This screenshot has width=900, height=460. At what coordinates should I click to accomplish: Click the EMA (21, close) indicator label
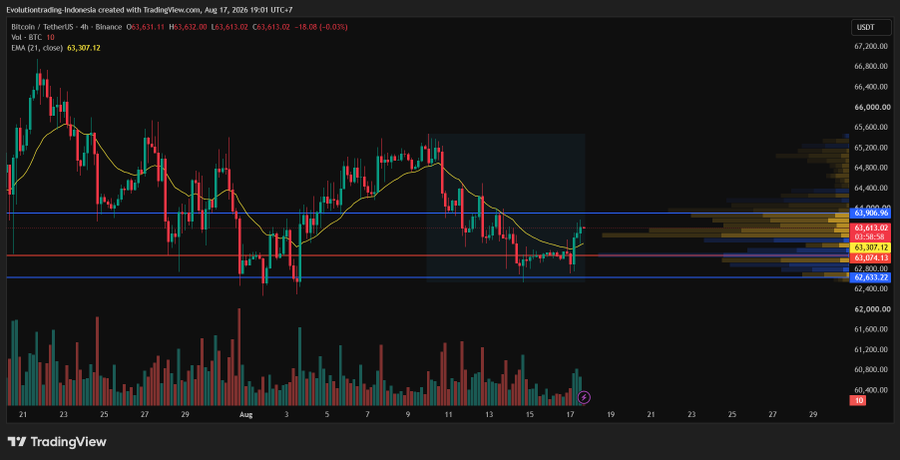(x=37, y=48)
